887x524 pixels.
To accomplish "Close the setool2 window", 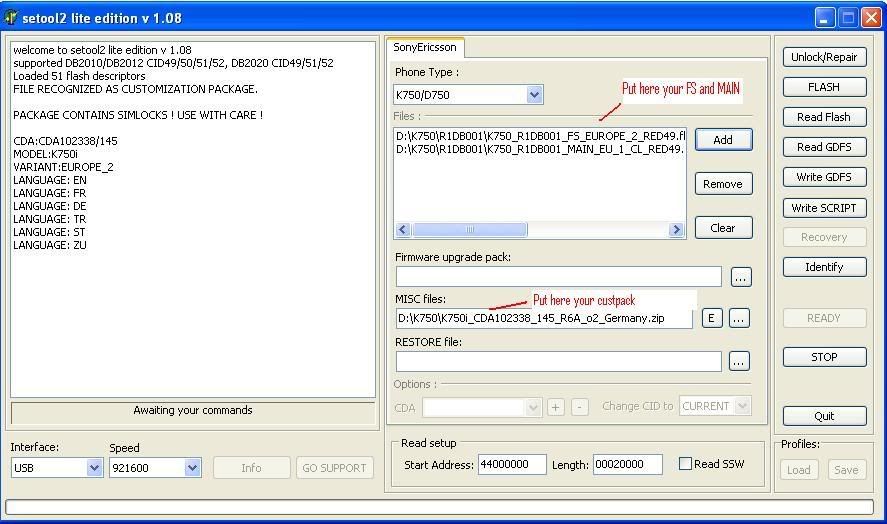I will pos(871,18).
